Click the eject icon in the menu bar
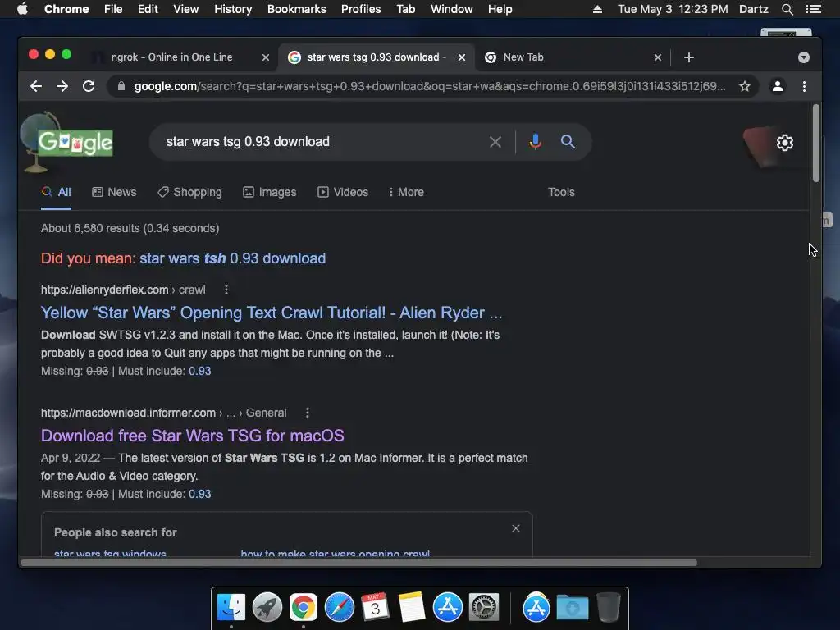 [x=597, y=9]
